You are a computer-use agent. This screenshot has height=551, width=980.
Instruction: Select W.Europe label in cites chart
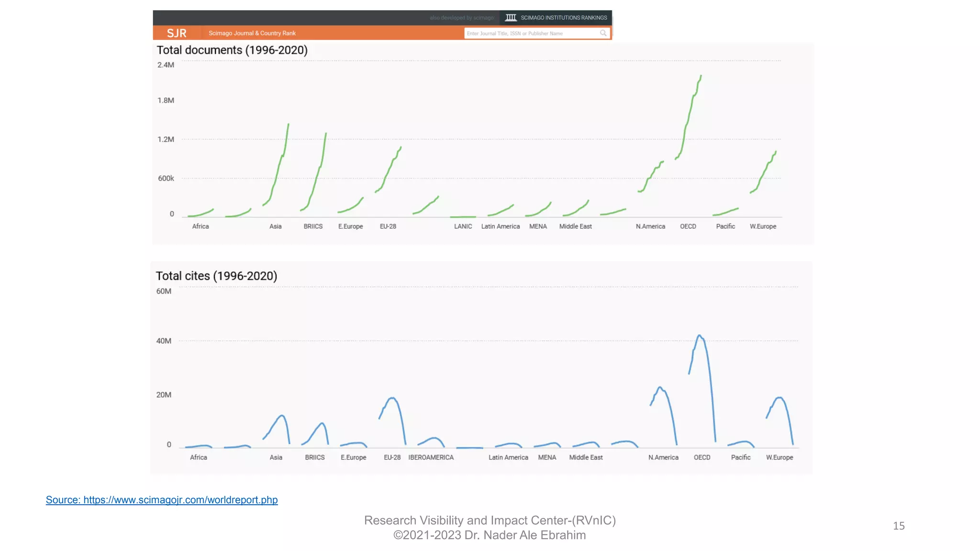[779, 457]
